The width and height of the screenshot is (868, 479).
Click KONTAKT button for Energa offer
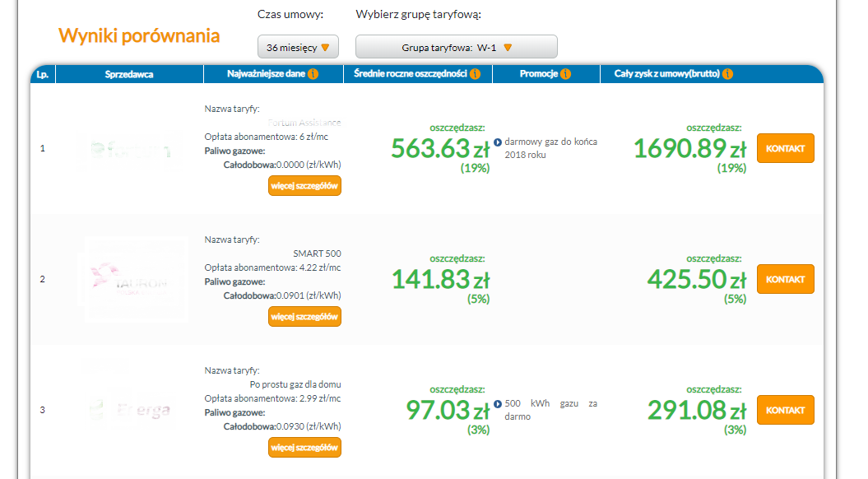click(785, 410)
